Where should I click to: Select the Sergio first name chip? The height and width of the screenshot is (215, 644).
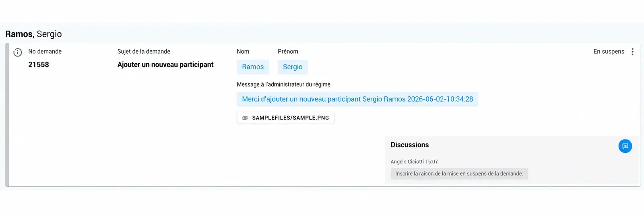pos(293,67)
